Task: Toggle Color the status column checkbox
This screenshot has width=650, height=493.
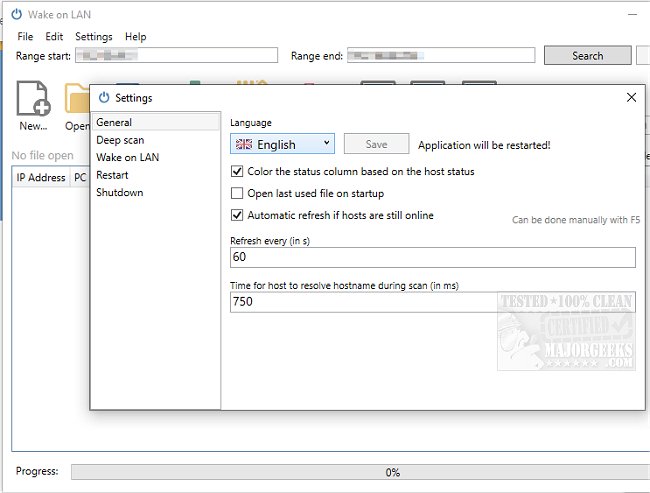Action: [237, 171]
